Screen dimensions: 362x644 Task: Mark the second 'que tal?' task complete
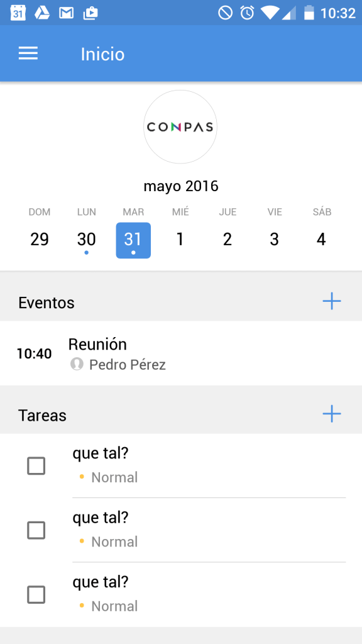pyautogui.click(x=36, y=530)
